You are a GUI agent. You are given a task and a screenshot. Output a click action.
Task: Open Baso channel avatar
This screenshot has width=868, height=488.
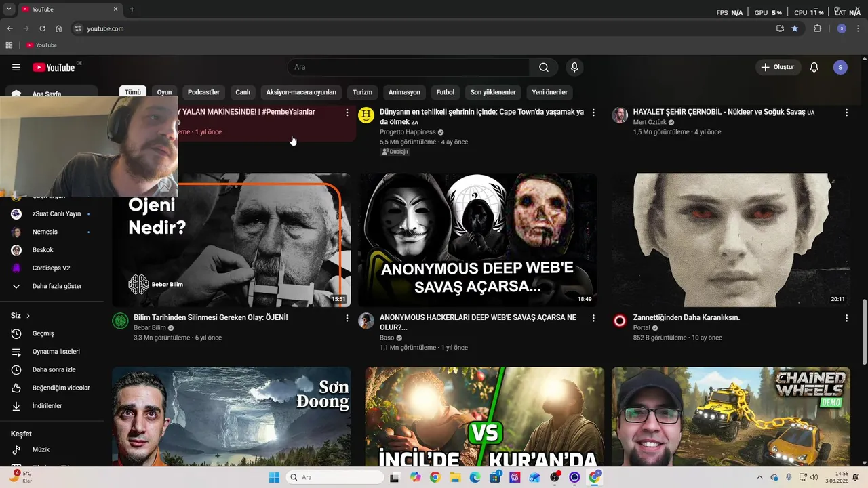366,321
